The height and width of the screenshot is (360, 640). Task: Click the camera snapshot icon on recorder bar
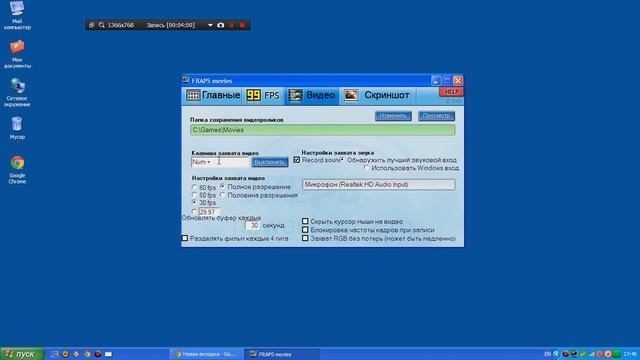[220, 25]
